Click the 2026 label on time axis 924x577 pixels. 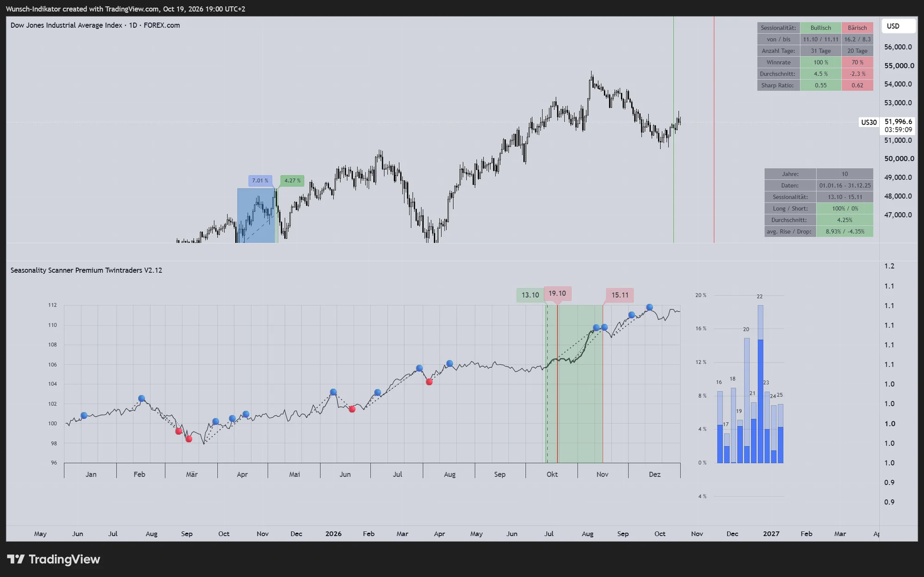(x=333, y=534)
